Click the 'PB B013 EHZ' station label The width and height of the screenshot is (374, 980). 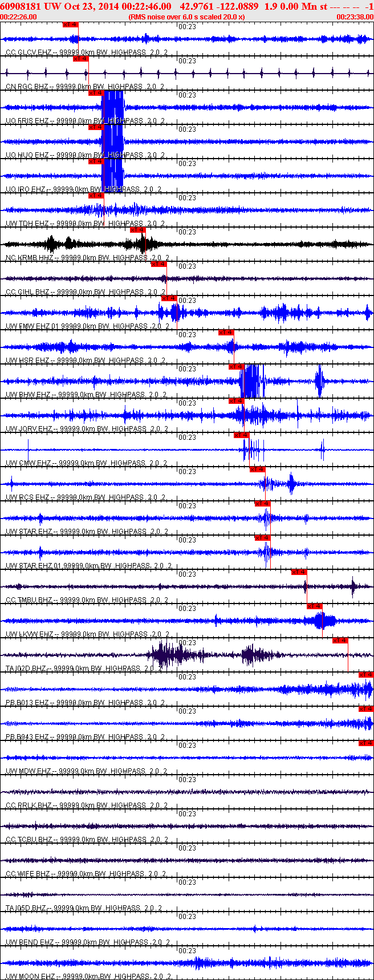27,703
